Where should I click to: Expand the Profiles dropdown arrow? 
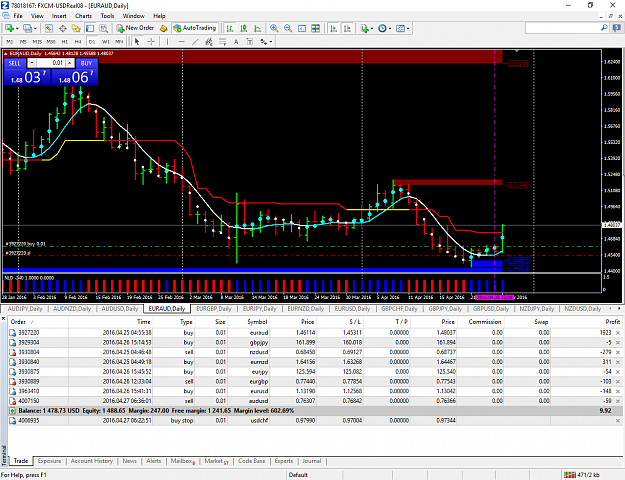(35, 28)
